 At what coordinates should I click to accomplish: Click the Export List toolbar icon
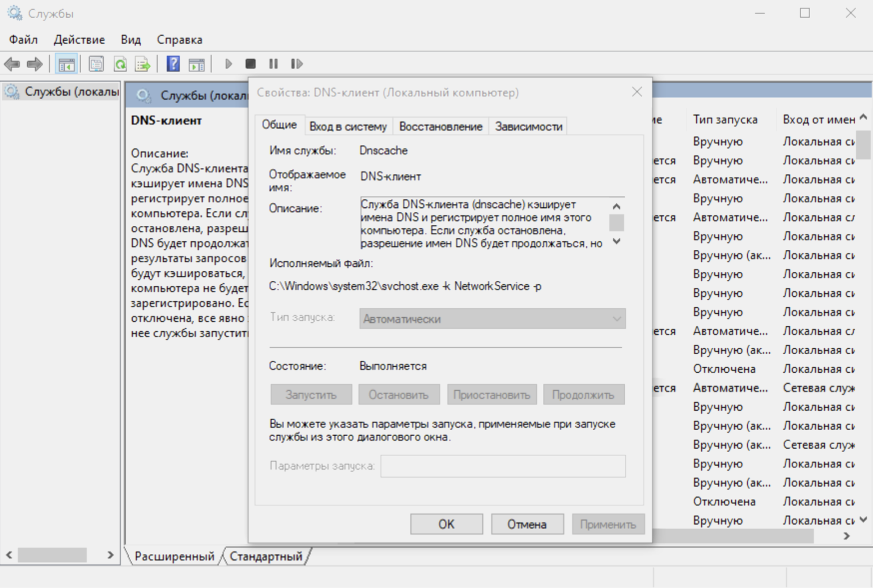[142, 64]
